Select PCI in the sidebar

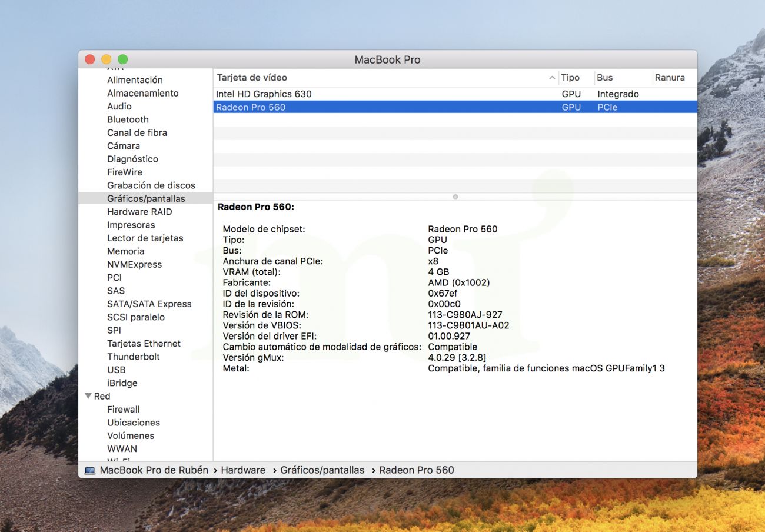(x=114, y=278)
